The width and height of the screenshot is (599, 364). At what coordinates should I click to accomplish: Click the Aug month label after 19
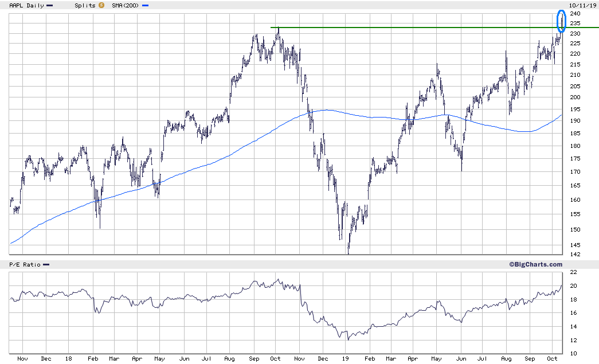click(x=506, y=359)
